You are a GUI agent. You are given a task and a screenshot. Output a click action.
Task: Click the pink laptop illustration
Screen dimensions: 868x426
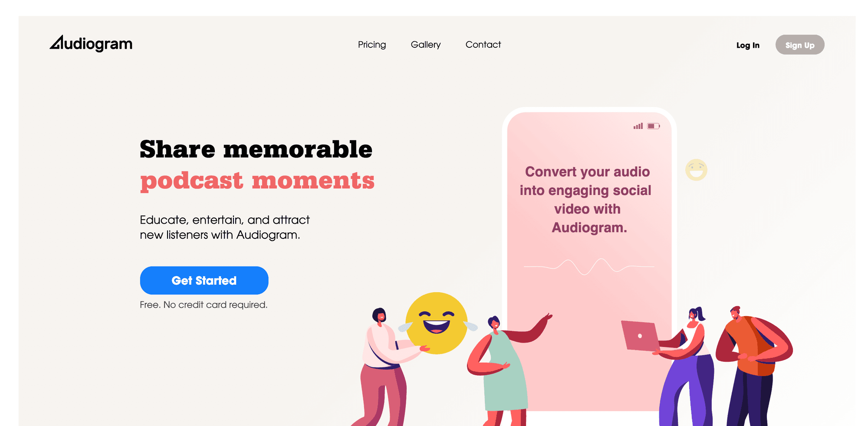pos(640,336)
